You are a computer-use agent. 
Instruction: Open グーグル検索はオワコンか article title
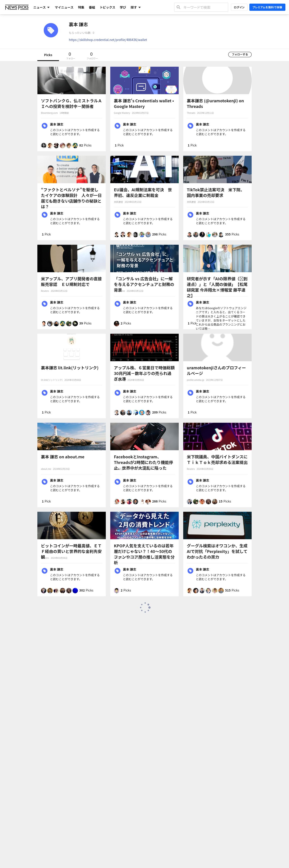pyautogui.click(x=217, y=551)
